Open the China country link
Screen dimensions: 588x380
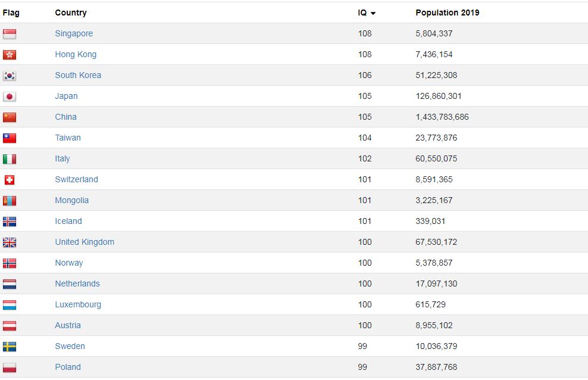click(x=65, y=117)
